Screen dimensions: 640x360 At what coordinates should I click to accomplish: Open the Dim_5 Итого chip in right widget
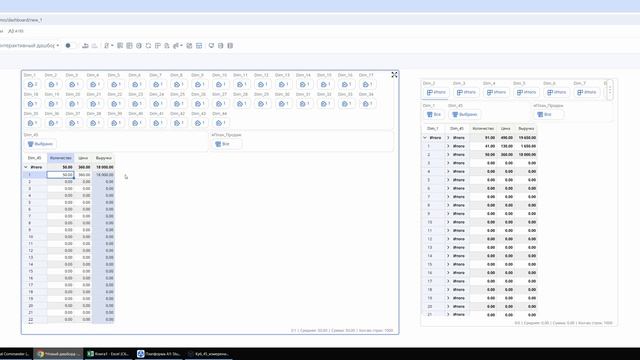[526, 92]
